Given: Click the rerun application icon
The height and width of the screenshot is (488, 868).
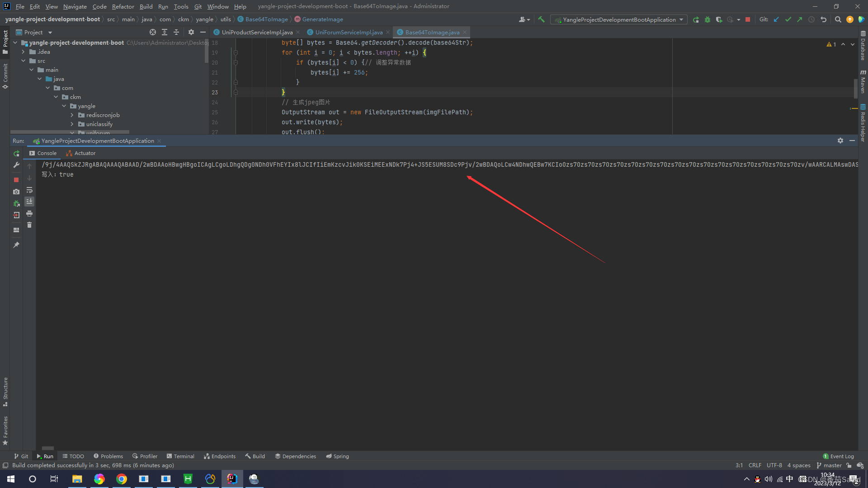Looking at the screenshot, I should click(15, 153).
